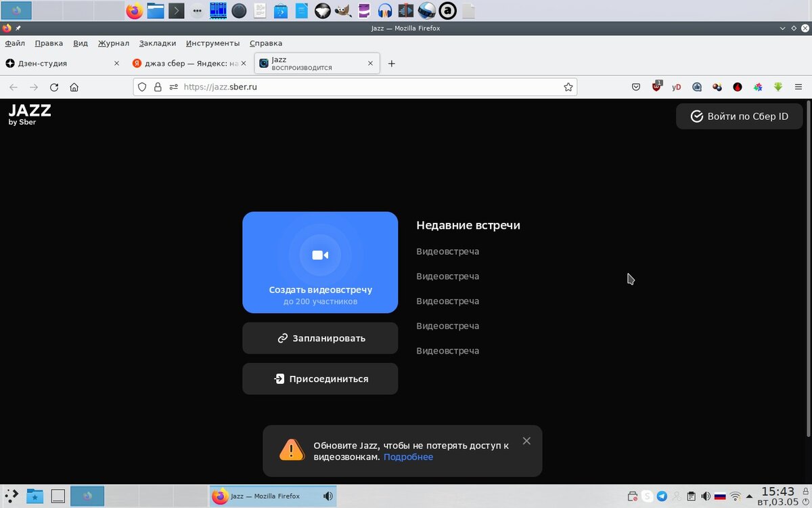Open the Правка menu
Screen dimensions: 812x508
coord(49,43)
